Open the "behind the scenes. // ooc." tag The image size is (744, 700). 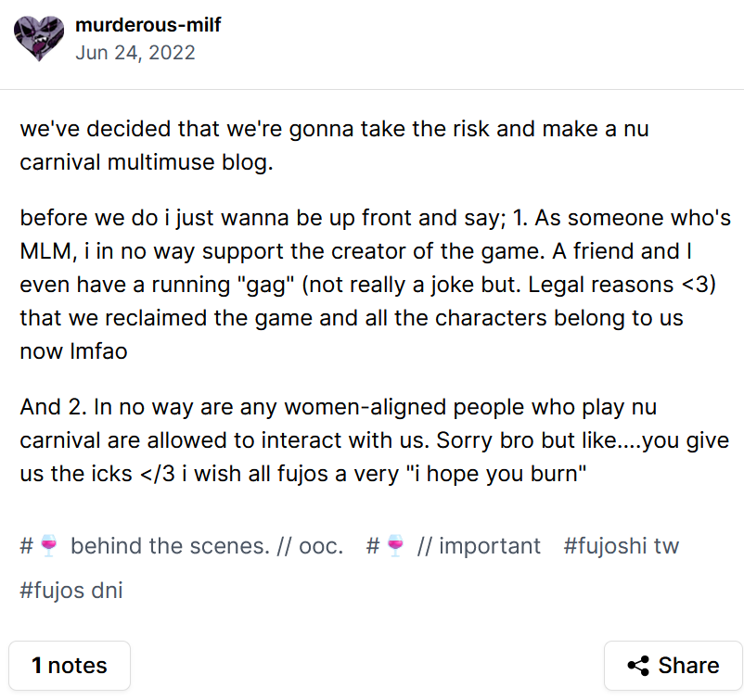pos(206,546)
